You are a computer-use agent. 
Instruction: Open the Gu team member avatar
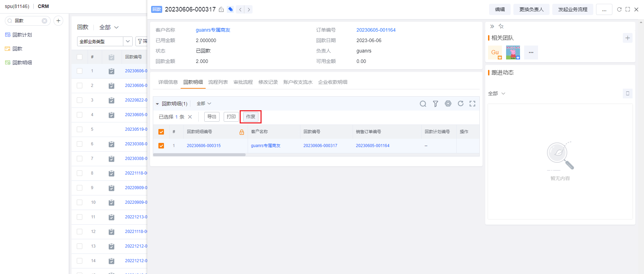(x=495, y=53)
